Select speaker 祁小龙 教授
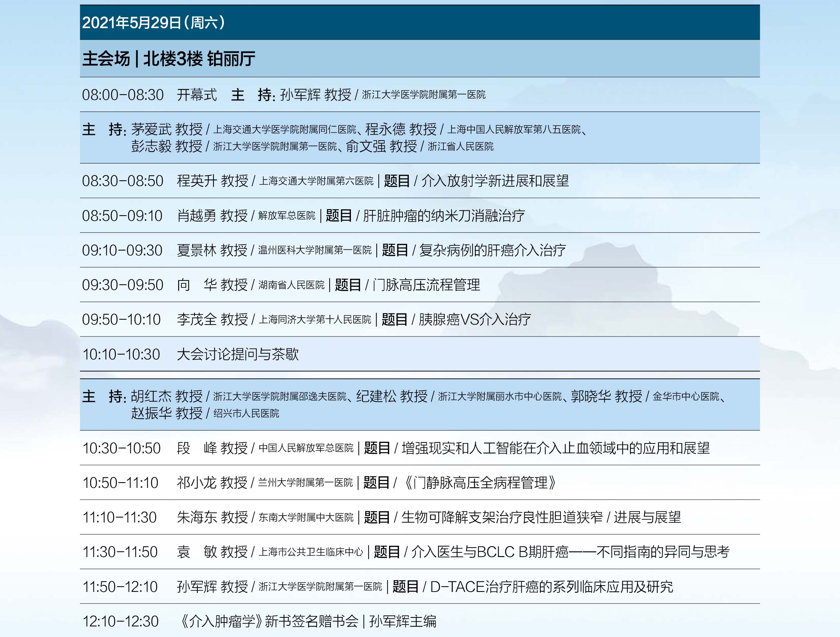This screenshot has width=840, height=637. click(x=212, y=483)
